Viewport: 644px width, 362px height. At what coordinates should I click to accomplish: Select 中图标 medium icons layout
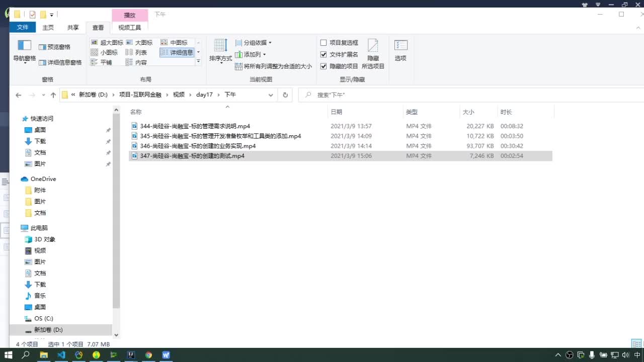[x=174, y=43]
